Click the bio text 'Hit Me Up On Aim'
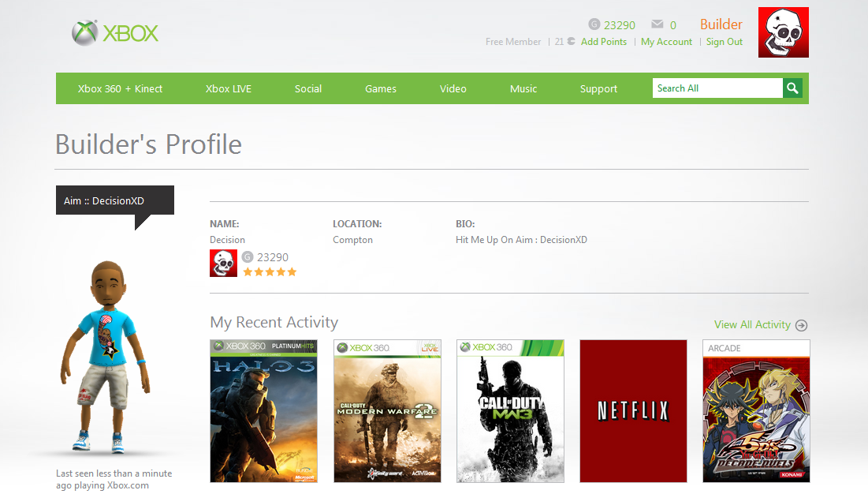868x494 pixels. [x=494, y=240]
